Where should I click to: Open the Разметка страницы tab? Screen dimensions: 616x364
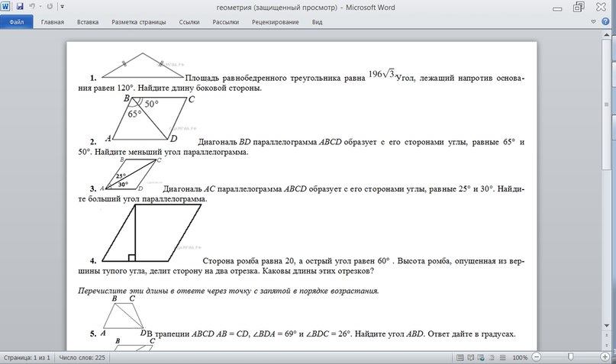tap(139, 22)
